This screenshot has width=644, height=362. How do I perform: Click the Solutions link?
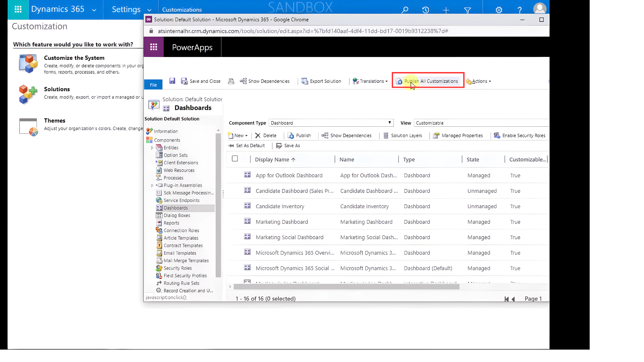click(x=57, y=89)
